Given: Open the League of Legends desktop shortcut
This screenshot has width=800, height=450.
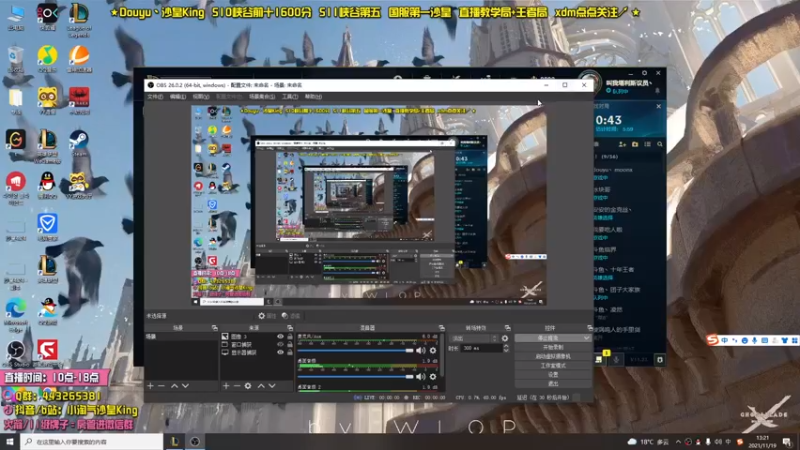Looking at the screenshot, I should [x=79, y=19].
